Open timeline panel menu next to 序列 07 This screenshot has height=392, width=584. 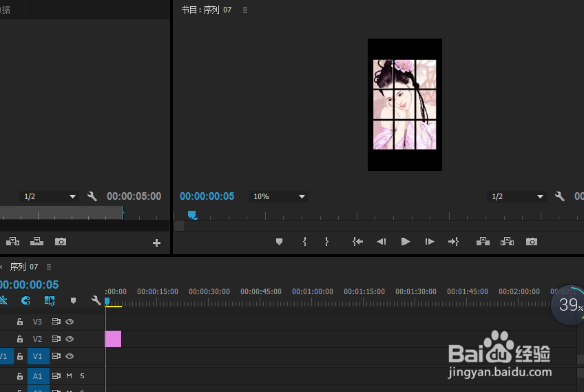click(x=49, y=267)
